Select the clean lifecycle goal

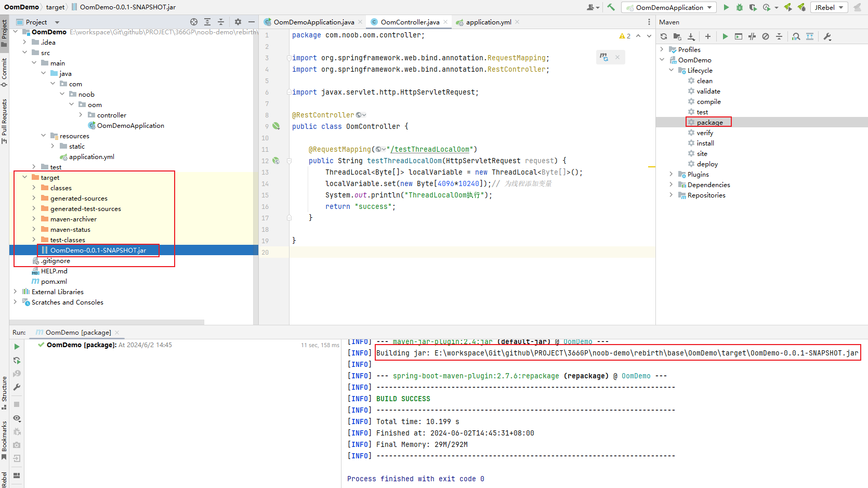tap(704, 81)
